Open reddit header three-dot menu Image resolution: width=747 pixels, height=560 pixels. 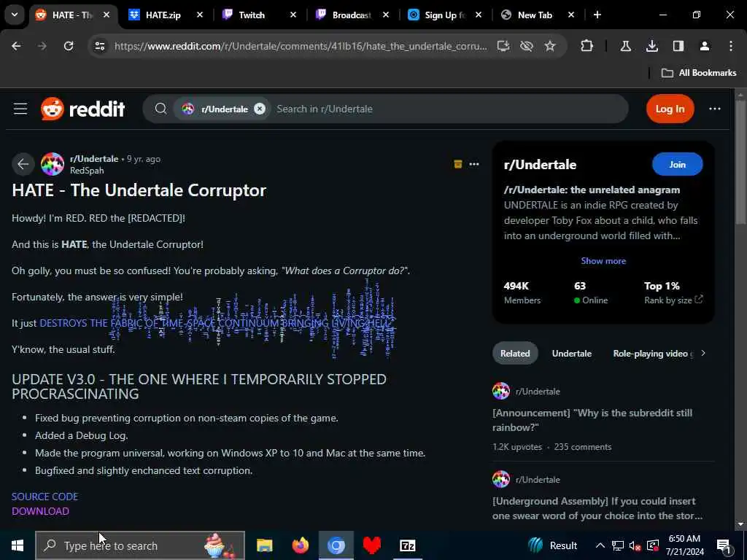point(715,109)
